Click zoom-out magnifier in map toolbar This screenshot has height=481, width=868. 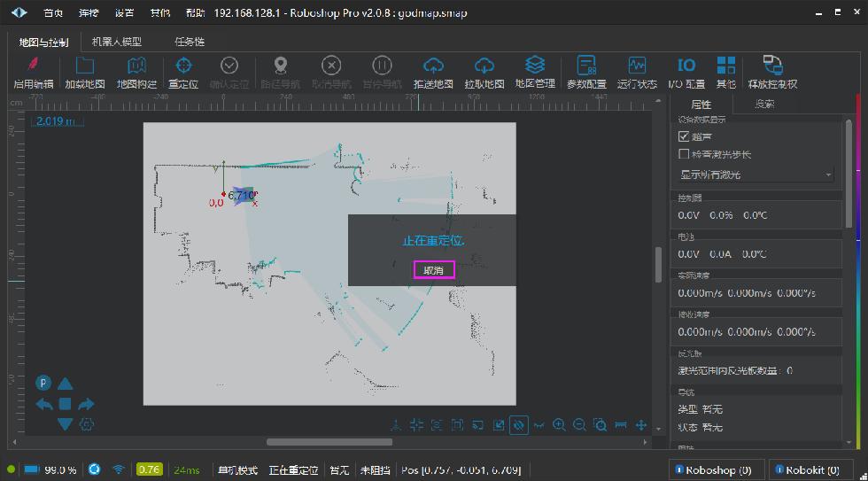[579, 424]
